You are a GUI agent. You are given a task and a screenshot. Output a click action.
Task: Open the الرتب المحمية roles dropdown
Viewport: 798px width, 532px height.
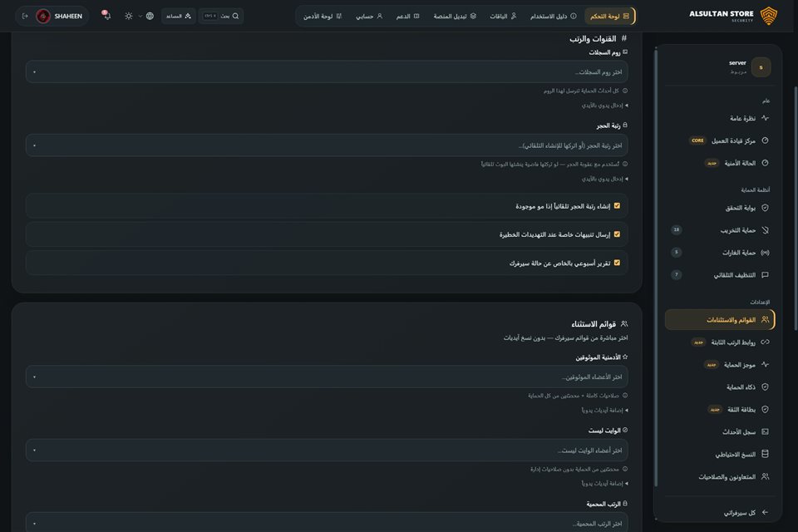pos(327,523)
